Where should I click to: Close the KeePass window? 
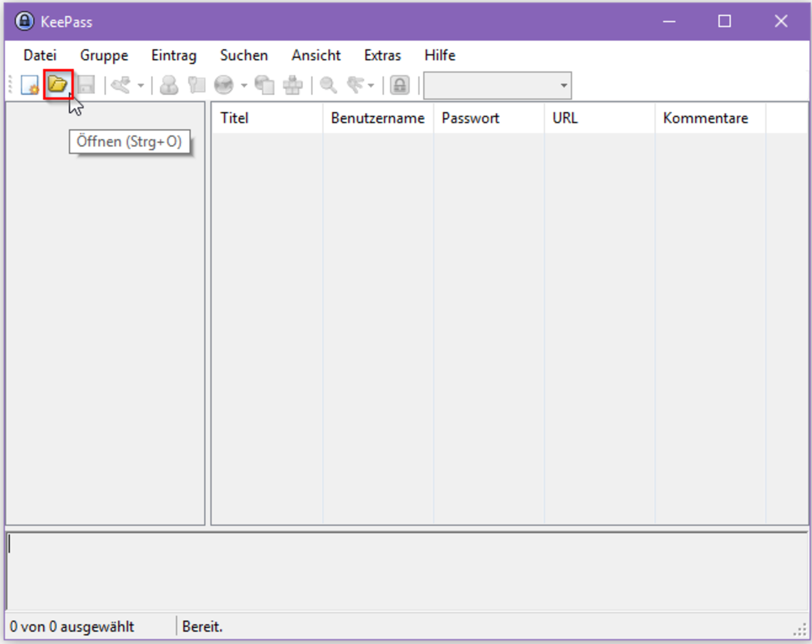coord(781,21)
